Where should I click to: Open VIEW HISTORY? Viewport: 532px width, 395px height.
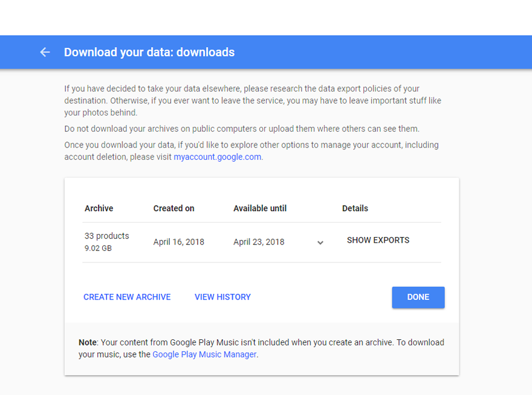(222, 297)
